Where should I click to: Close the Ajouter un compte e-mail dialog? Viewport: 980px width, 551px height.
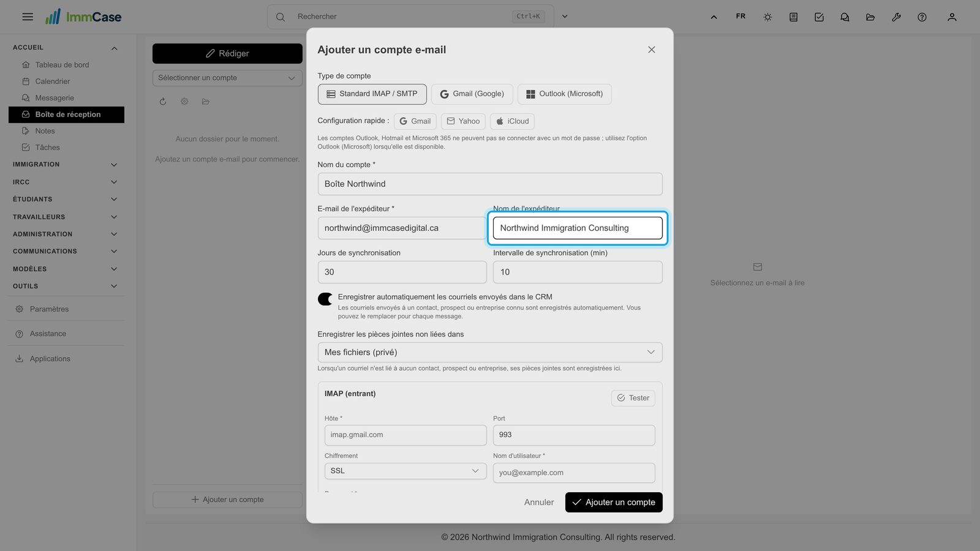tap(652, 50)
